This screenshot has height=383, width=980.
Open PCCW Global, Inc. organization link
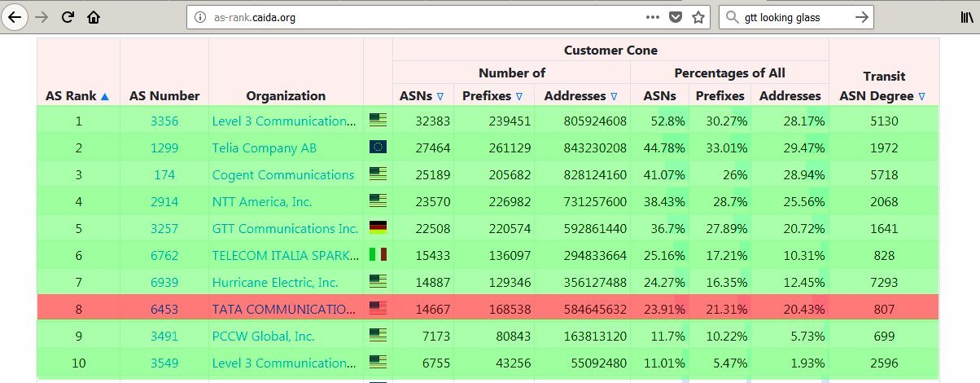click(264, 336)
